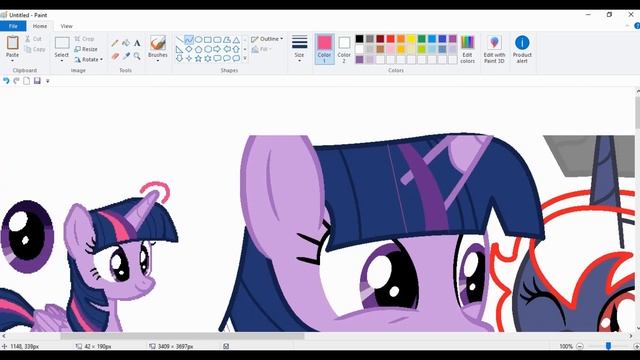Choose the Down arrow shape

pyautogui.click(x=180, y=58)
